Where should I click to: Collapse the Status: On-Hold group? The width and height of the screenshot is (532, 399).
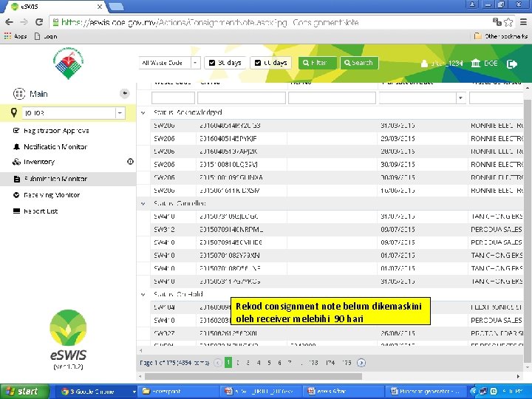click(143, 295)
